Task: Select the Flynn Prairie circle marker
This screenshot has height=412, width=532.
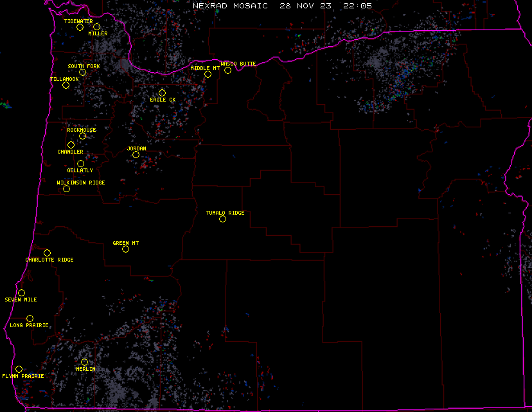Action: pos(19,369)
